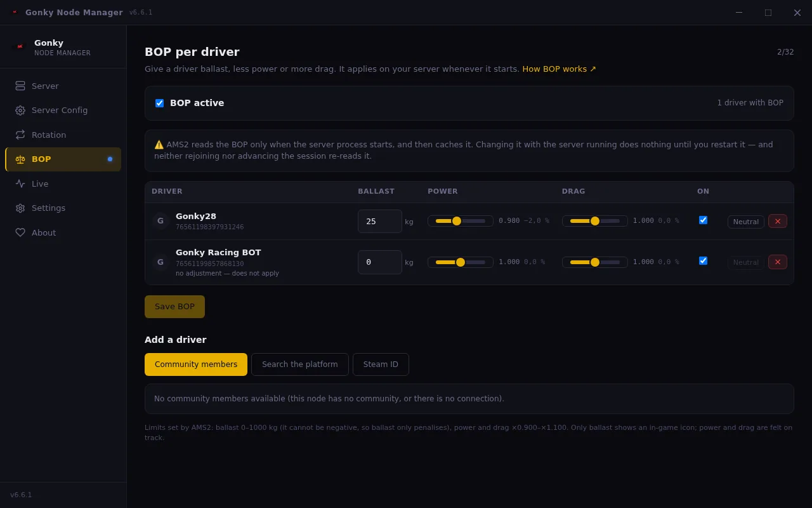The image size is (812, 508).
Task: Click the Gonky28 drag slider
Action: 595,221
